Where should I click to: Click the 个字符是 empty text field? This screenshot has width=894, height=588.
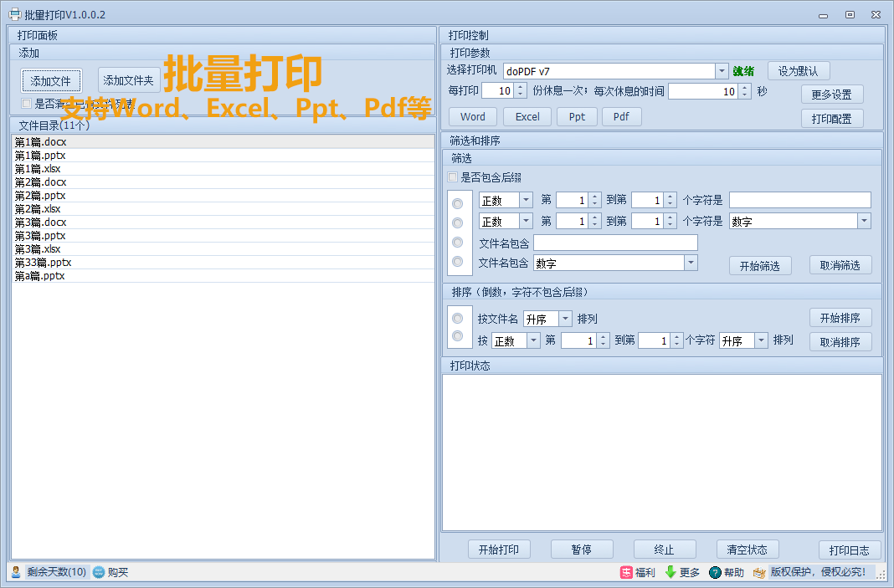(800, 200)
